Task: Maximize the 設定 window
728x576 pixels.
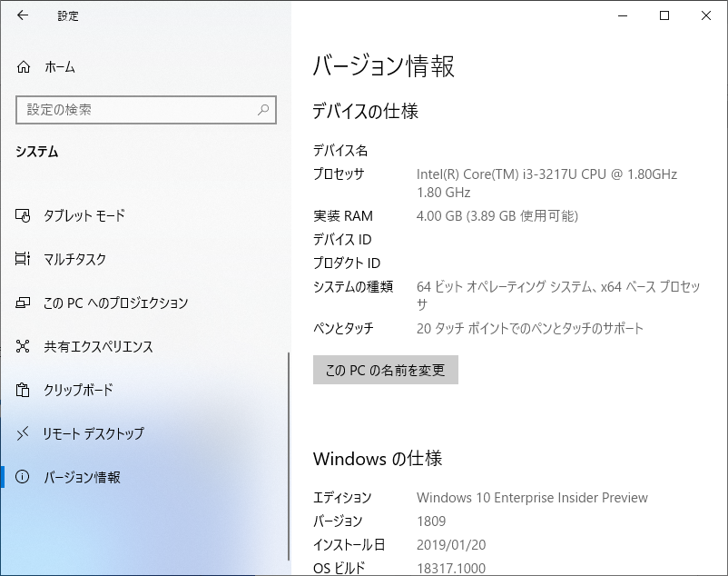Action: click(664, 15)
